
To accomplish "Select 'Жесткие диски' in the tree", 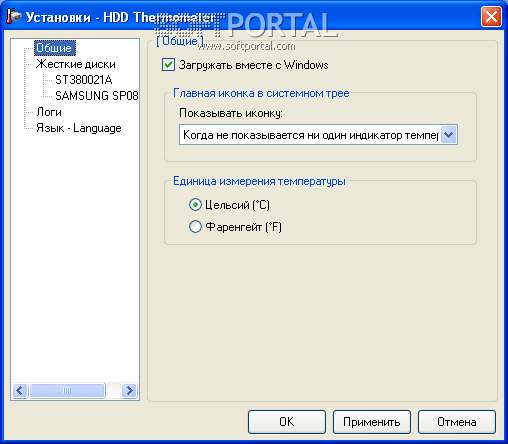I will tap(76, 64).
